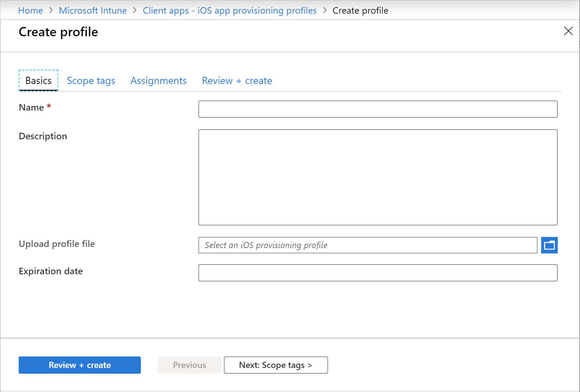The width and height of the screenshot is (580, 392).
Task: Click the required asterisk beside Name
Action: point(49,106)
